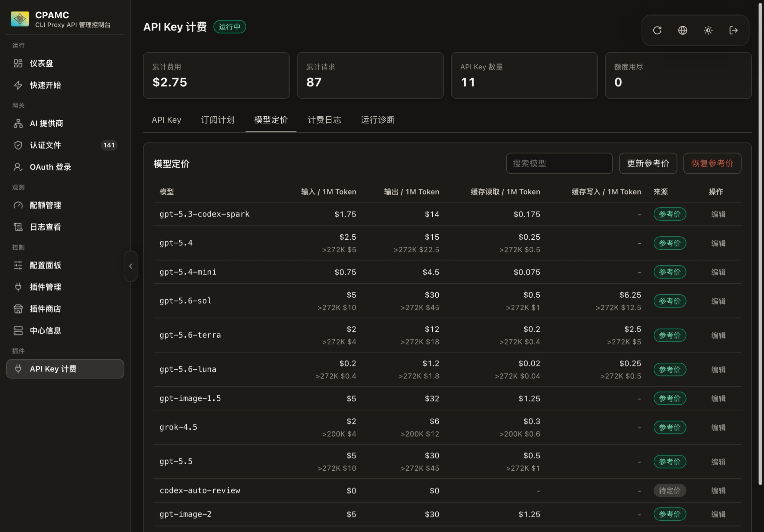This screenshot has height=532, width=764.
Task: Edit pricing for gpt-5.3-codex-spark
Action: [718, 214]
